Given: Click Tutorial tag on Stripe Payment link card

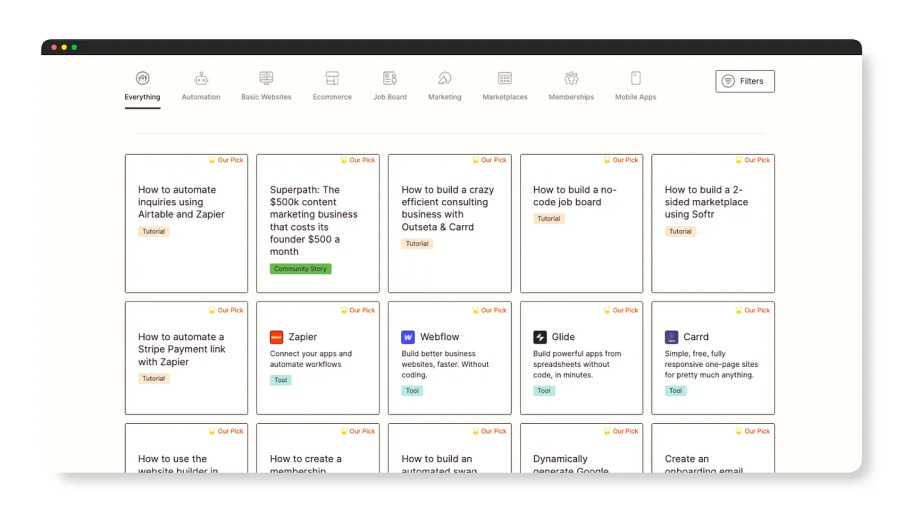Looking at the screenshot, I should click(153, 379).
